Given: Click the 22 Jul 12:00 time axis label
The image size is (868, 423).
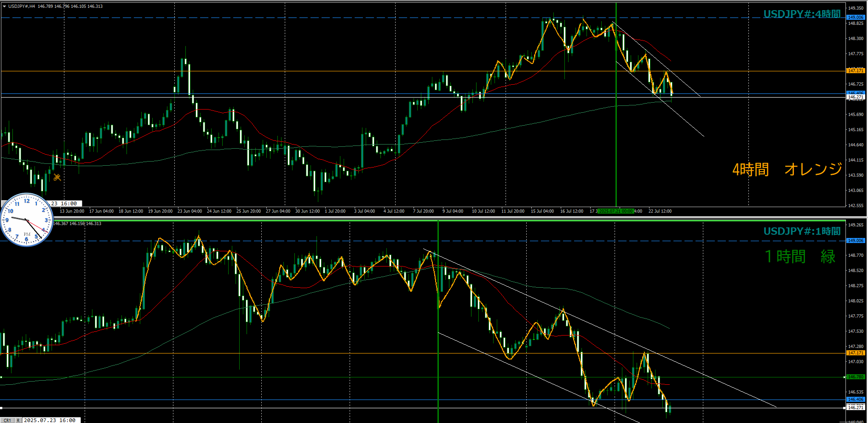Looking at the screenshot, I should point(660,211).
